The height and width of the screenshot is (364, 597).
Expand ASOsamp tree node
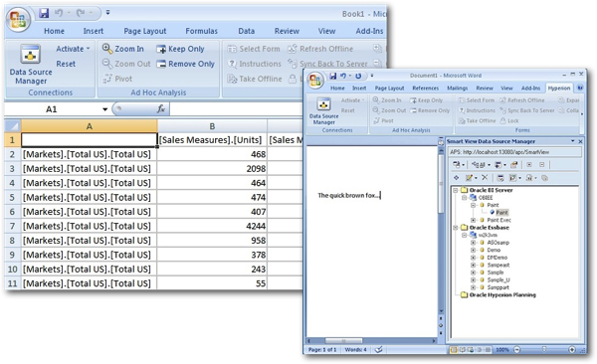coord(473,243)
